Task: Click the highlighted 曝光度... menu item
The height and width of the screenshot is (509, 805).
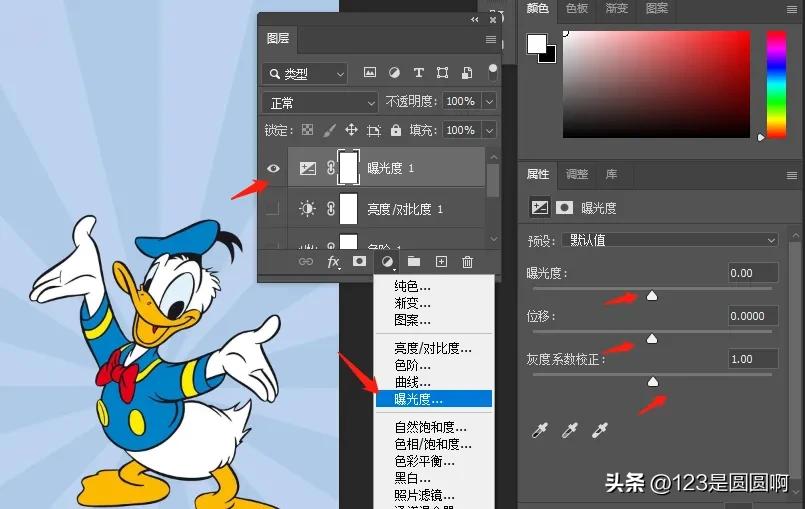Action: [434, 399]
